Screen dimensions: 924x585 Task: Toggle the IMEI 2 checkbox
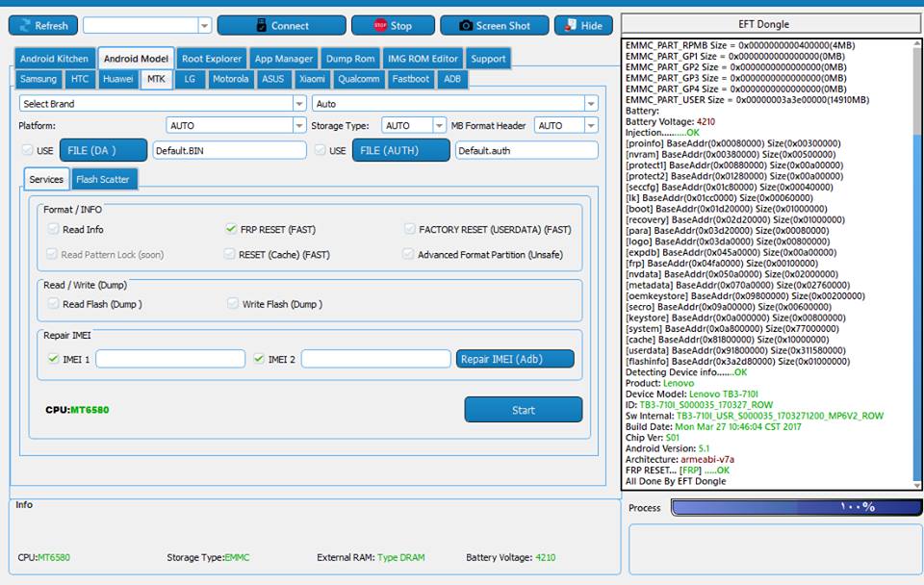tap(259, 358)
